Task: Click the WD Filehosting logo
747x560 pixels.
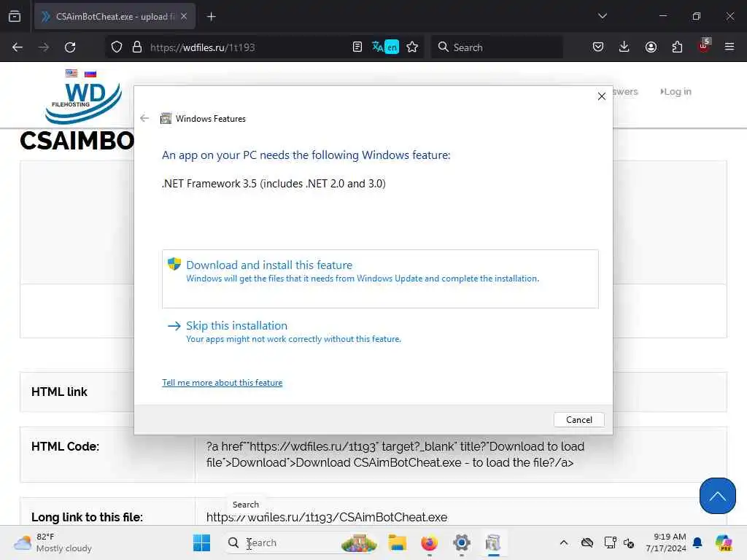Action: click(x=83, y=103)
